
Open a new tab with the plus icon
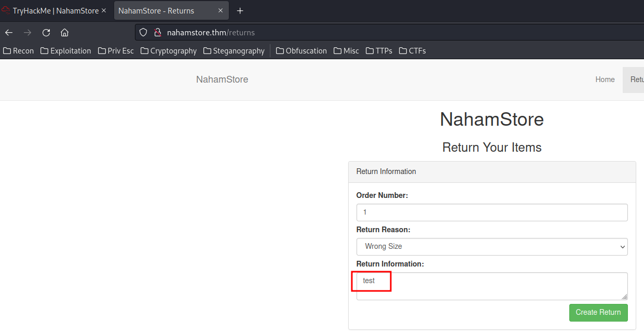pyautogui.click(x=240, y=11)
